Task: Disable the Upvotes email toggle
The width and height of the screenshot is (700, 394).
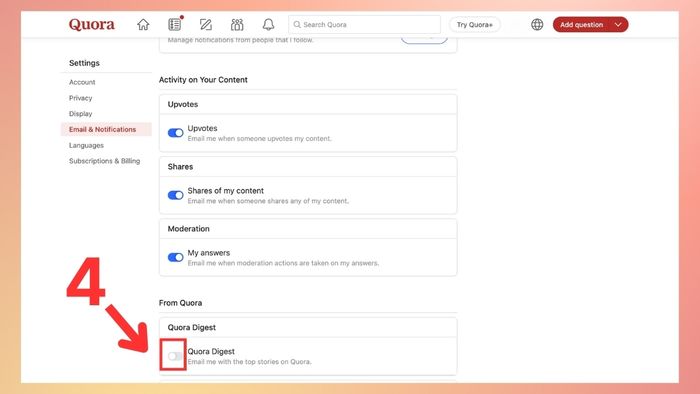Action: (175, 133)
